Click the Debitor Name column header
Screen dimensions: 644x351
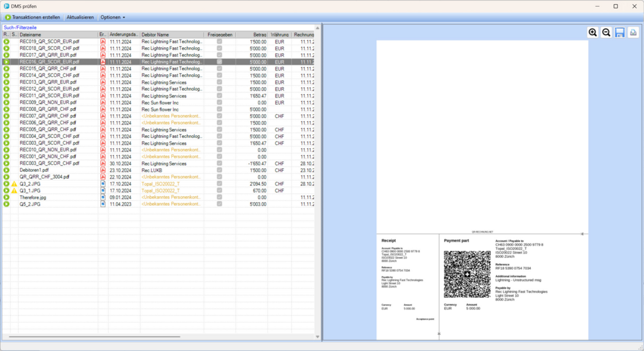[171, 35]
